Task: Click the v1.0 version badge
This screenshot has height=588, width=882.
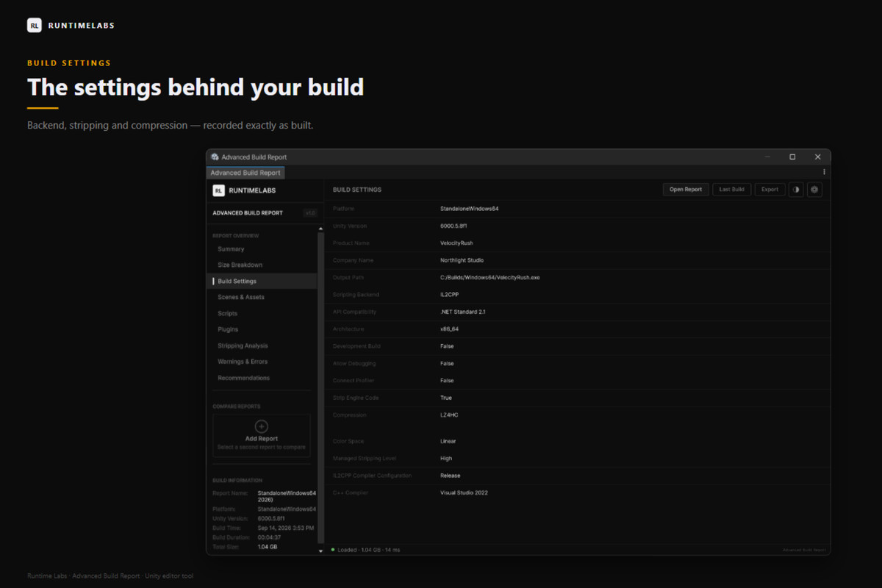Action: [x=310, y=213]
